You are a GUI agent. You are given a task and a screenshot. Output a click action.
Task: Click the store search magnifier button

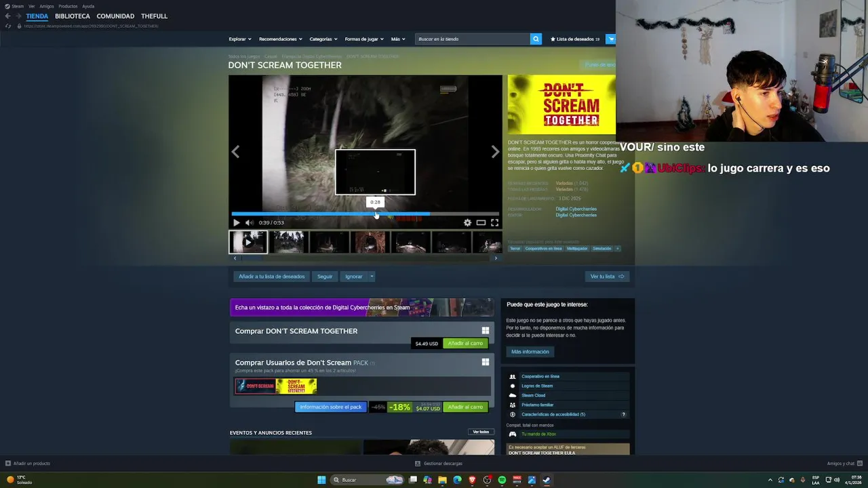click(x=536, y=39)
